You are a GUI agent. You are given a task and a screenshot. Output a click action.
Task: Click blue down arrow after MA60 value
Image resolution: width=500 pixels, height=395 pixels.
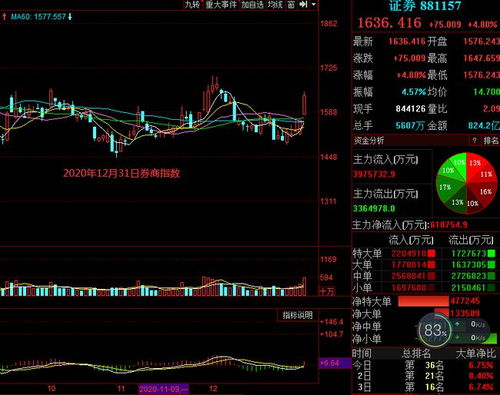coord(70,17)
